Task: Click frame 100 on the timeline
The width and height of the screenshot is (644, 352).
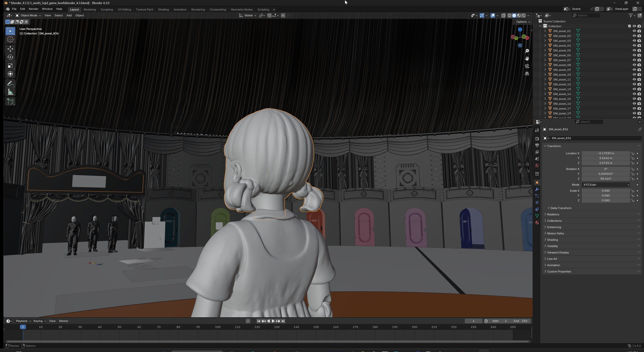Action: [x=218, y=327]
